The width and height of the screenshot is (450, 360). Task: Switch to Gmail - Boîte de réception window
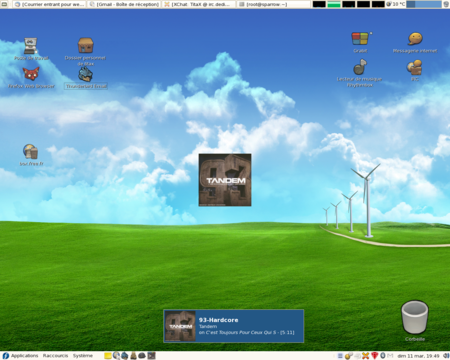124,4
